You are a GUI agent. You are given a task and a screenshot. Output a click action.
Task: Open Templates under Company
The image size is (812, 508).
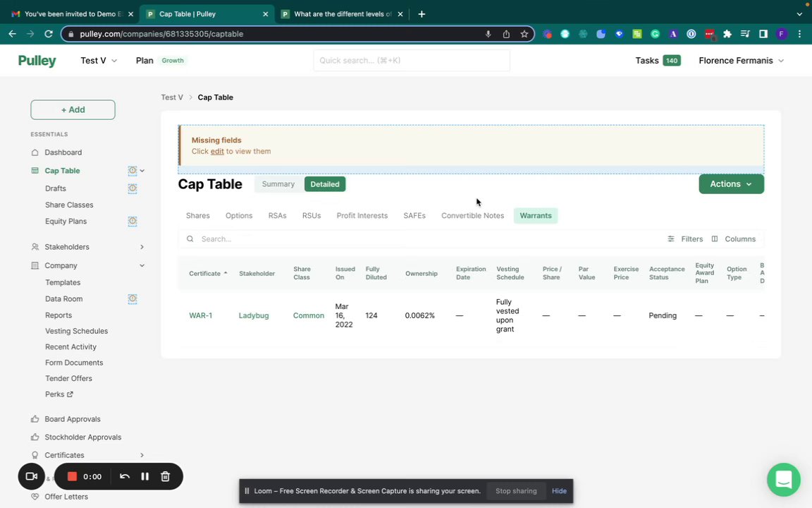(x=63, y=282)
